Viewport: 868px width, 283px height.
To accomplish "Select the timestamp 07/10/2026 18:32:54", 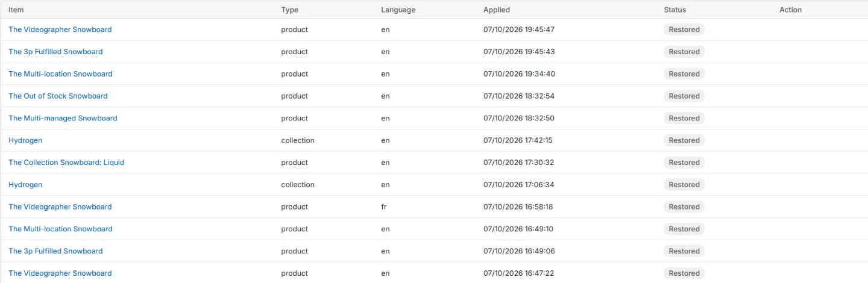I will 519,96.
